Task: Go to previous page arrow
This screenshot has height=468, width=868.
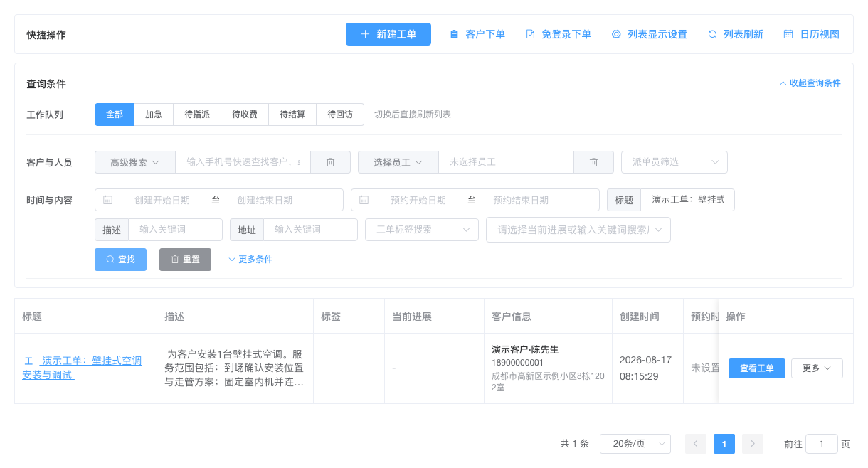Action: pos(696,444)
